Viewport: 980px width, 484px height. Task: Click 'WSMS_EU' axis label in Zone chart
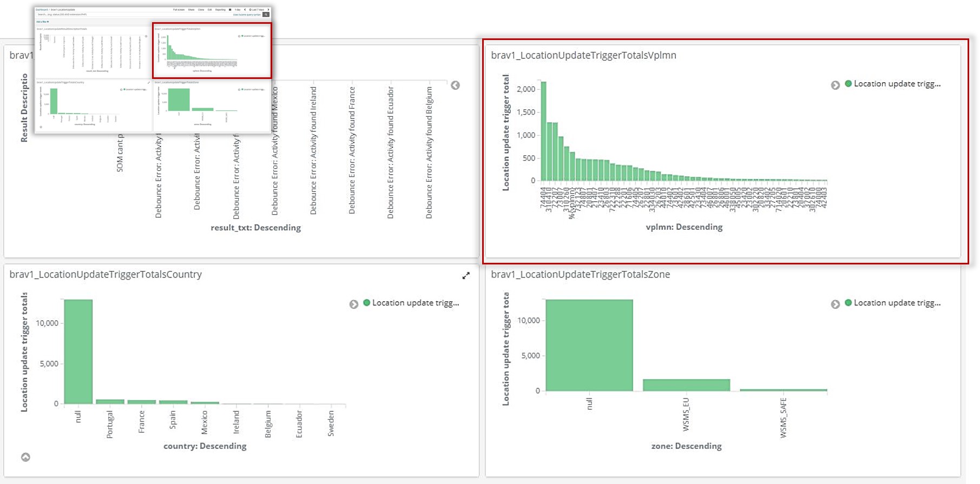686,414
